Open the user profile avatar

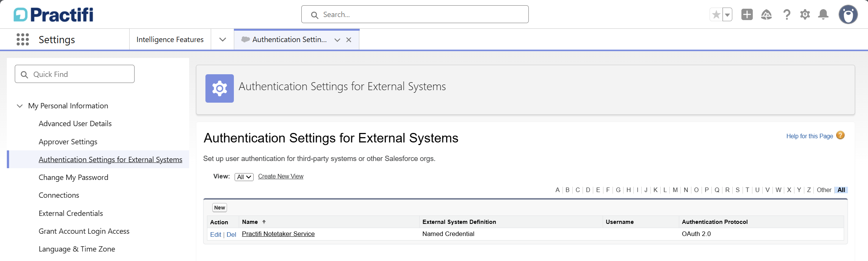click(x=848, y=14)
